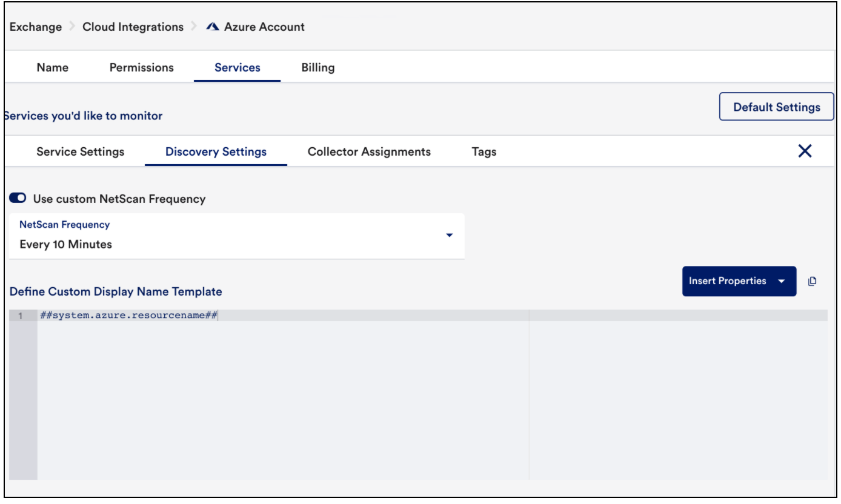Image resolution: width=841 pixels, height=504 pixels.
Task: Close the service settings panel via X icon
Action: point(806,151)
